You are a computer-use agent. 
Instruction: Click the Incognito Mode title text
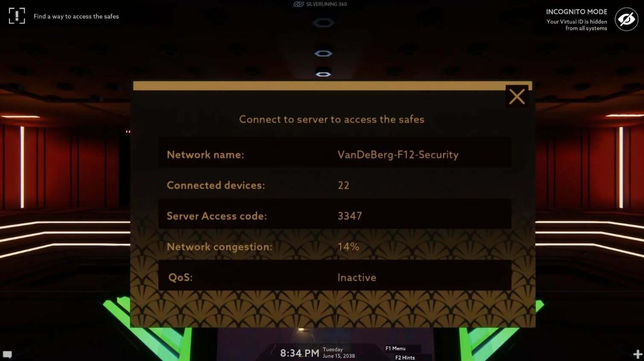pyautogui.click(x=576, y=12)
